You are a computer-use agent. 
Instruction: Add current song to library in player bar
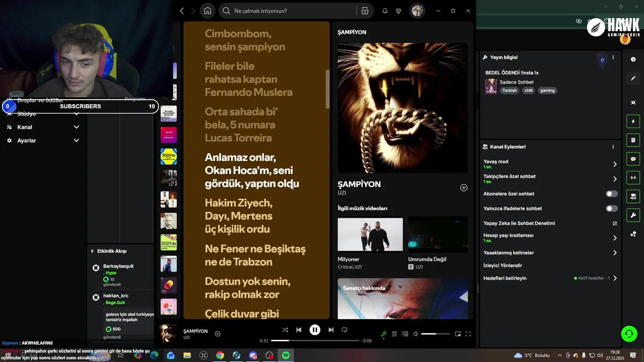coord(218,334)
